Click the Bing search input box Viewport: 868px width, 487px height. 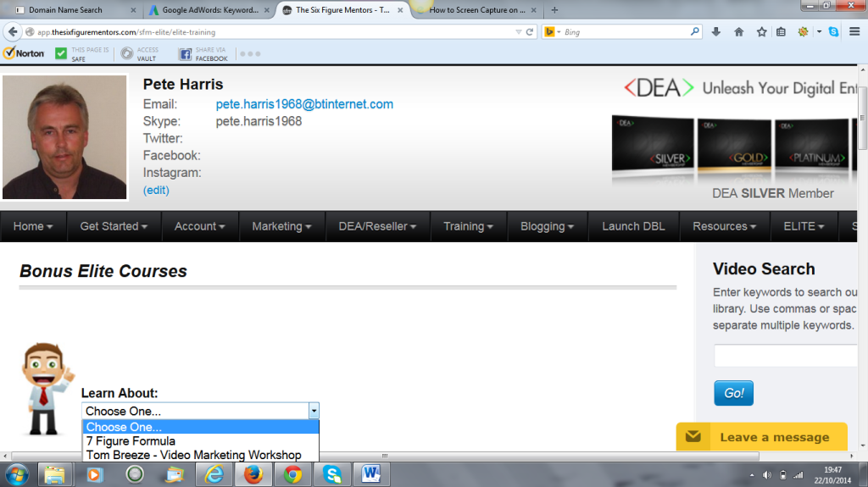pos(626,32)
